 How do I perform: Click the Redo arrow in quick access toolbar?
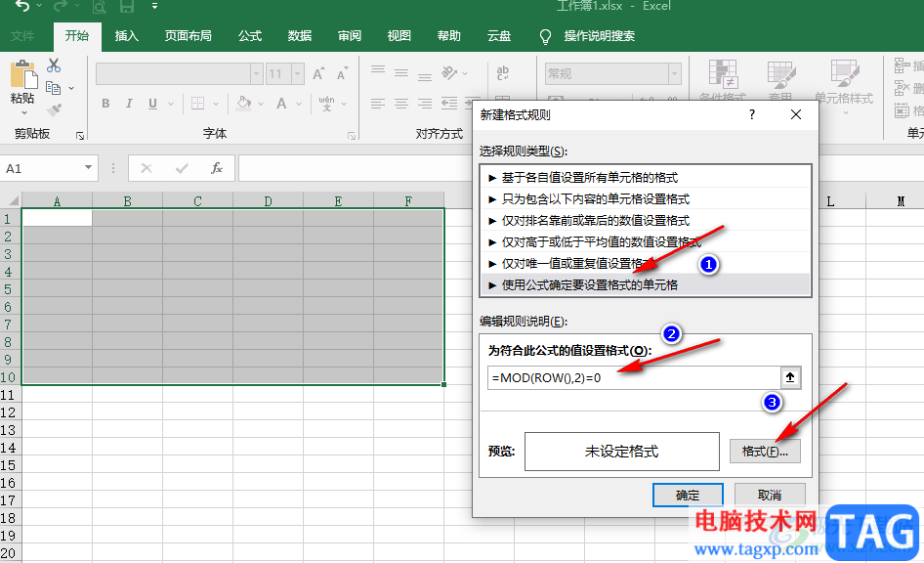[61, 6]
